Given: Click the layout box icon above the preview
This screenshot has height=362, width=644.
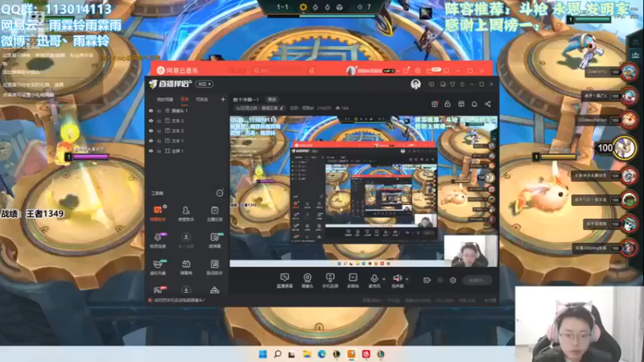Looking at the screenshot, I should pos(461,105).
